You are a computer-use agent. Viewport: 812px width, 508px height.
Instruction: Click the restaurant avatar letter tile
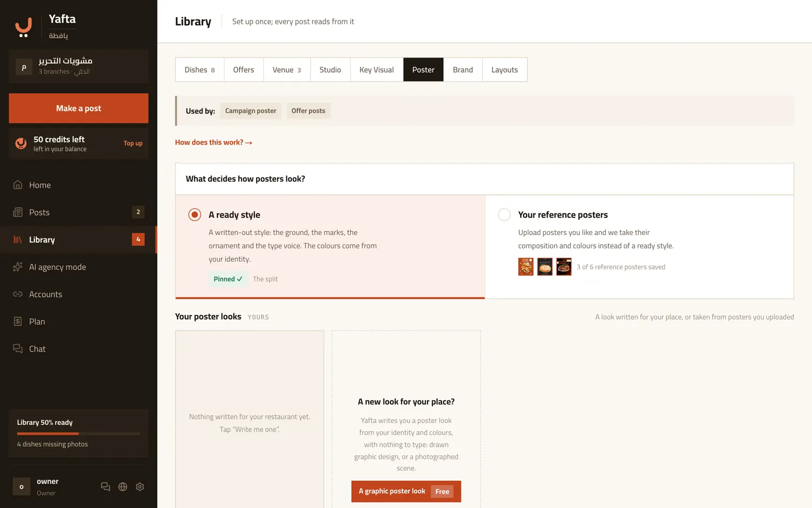(24, 67)
